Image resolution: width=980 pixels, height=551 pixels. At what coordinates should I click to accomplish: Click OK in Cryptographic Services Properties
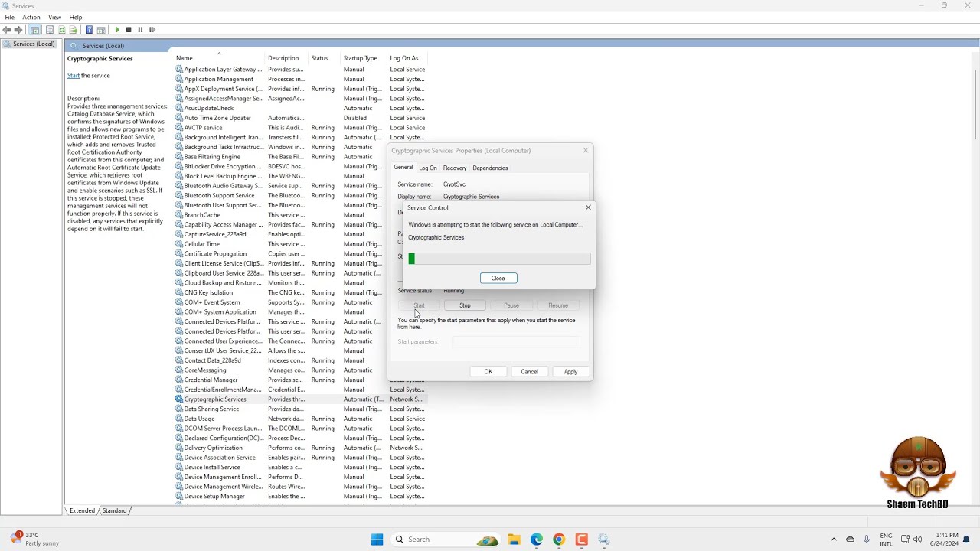coord(488,372)
